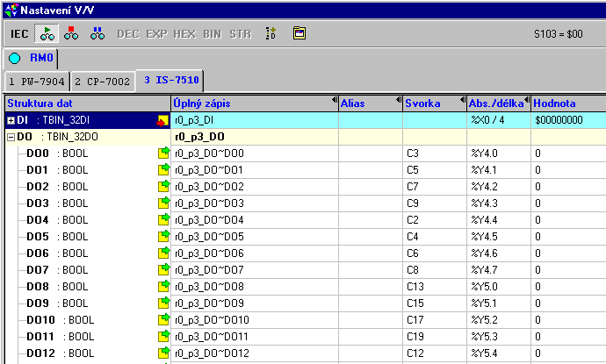Click the red arrow icon on DI row

162,121
